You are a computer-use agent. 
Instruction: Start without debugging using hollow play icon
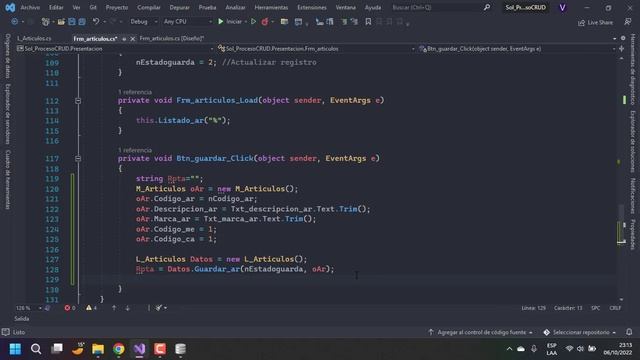(253, 22)
